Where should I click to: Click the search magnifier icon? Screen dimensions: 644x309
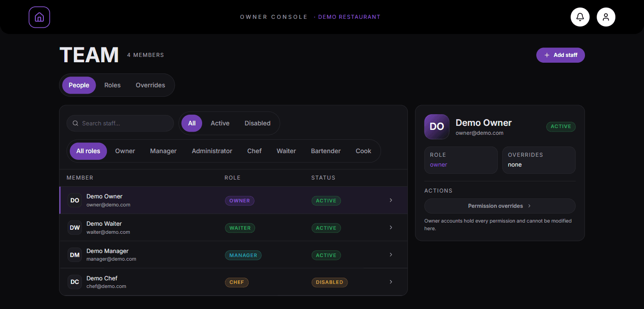coord(76,123)
